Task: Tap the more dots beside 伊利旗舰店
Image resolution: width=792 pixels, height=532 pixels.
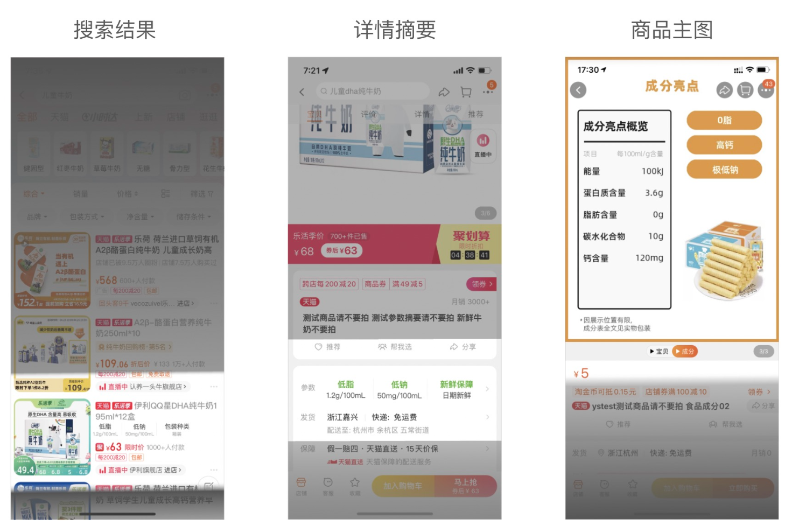Action: 214,470
